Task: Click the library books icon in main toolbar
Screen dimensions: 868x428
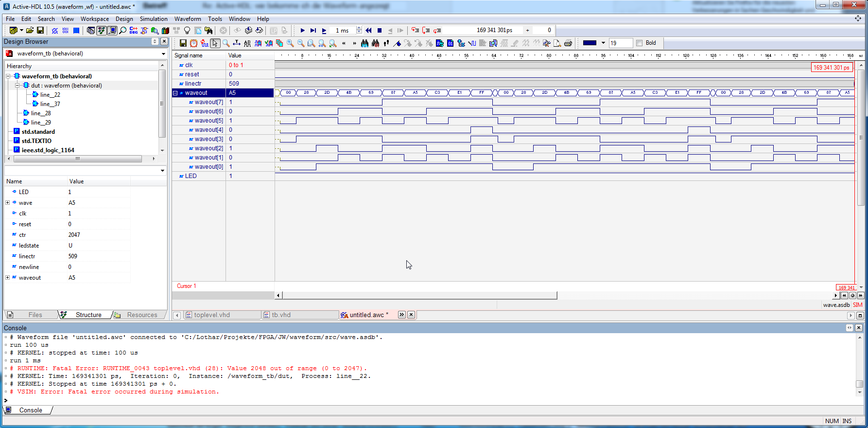Action: pyautogui.click(x=166, y=30)
